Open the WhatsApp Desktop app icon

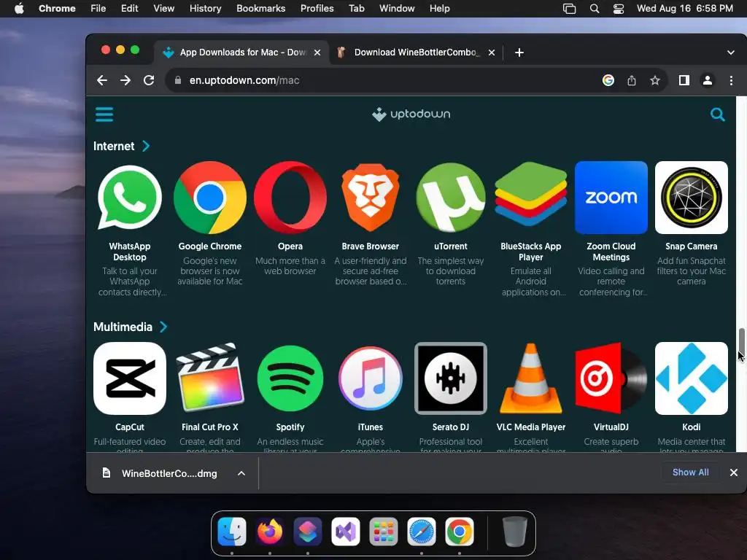click(x=130, y=198)
